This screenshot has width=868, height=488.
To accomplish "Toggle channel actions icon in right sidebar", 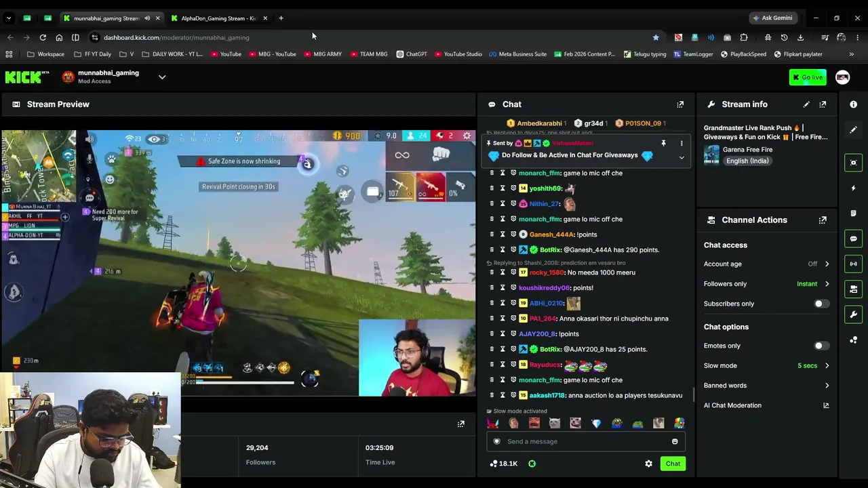I will tap(853, 289).
